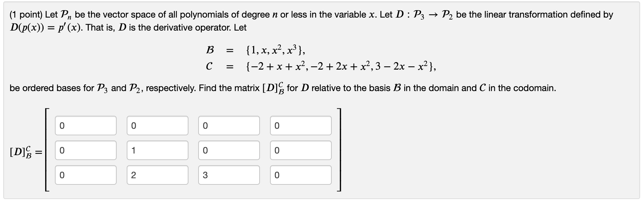Click the first input of the middle matrix row

(x=86, y=150)
